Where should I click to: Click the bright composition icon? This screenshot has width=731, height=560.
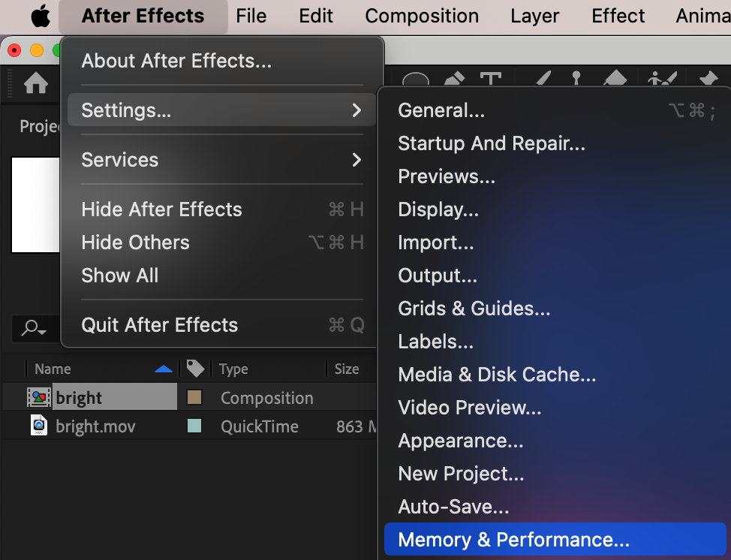38,398
